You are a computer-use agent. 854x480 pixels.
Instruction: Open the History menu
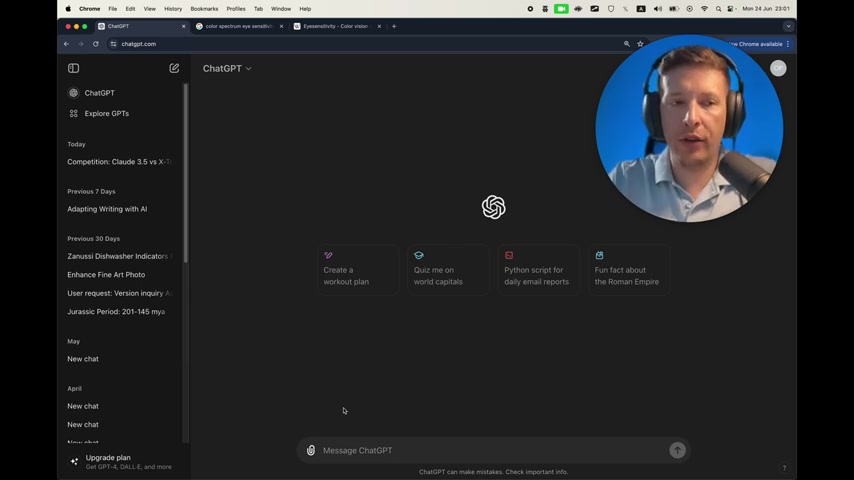(x=173, y=9)
